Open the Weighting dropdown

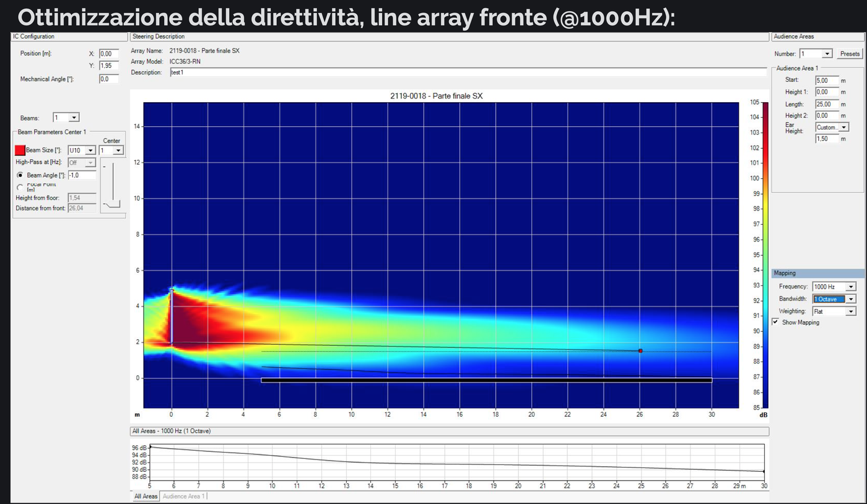(x=850, y=311)
